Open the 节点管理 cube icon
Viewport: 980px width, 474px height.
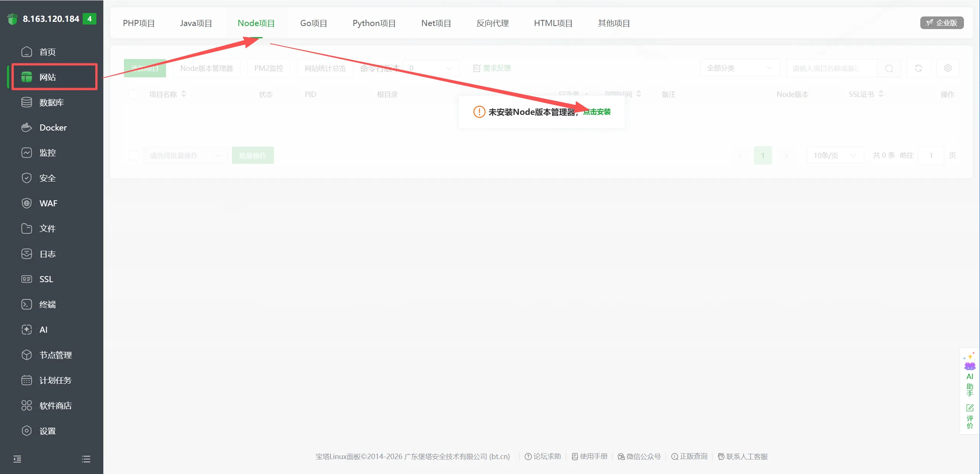click(x=26, y=355)
